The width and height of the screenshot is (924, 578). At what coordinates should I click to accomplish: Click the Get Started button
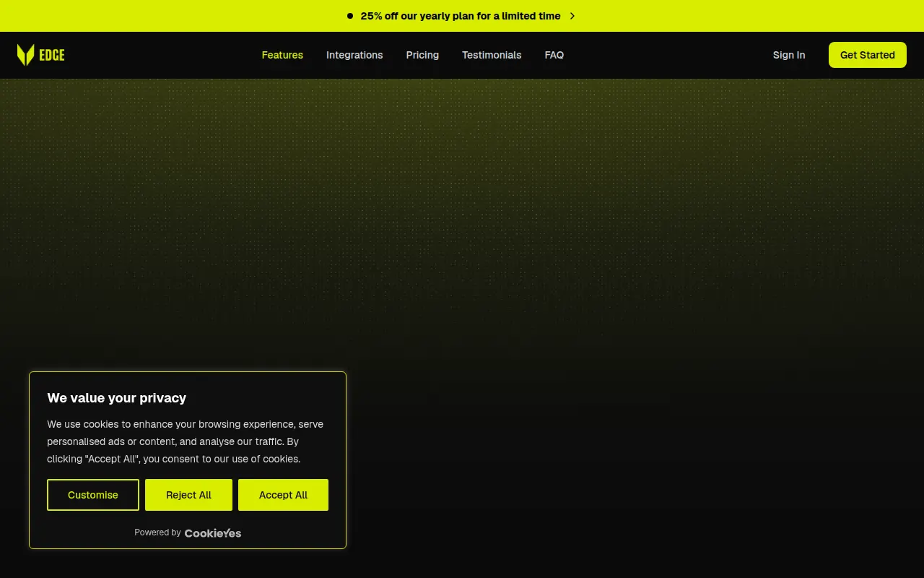pos(868,55)
